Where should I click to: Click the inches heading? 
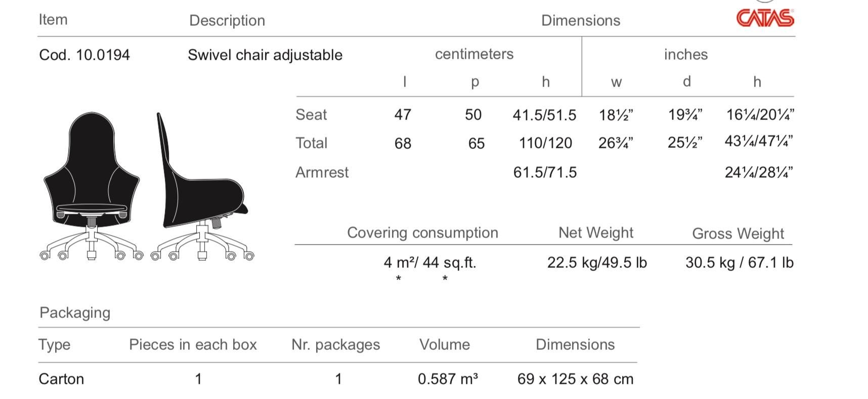tap(686, 55)
